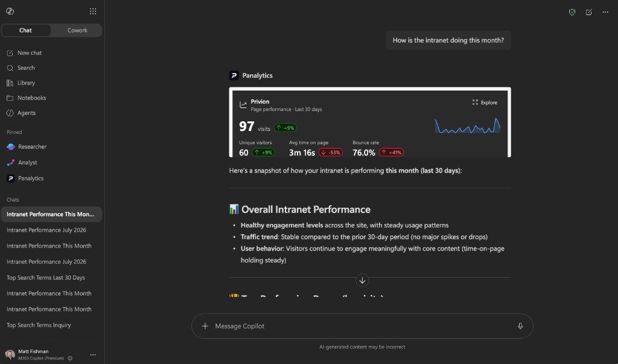Viewport: 618px width, 364px height.
Task: Open the app launcher grid icon
Action: pyautogui.click(x=92, y=11)
